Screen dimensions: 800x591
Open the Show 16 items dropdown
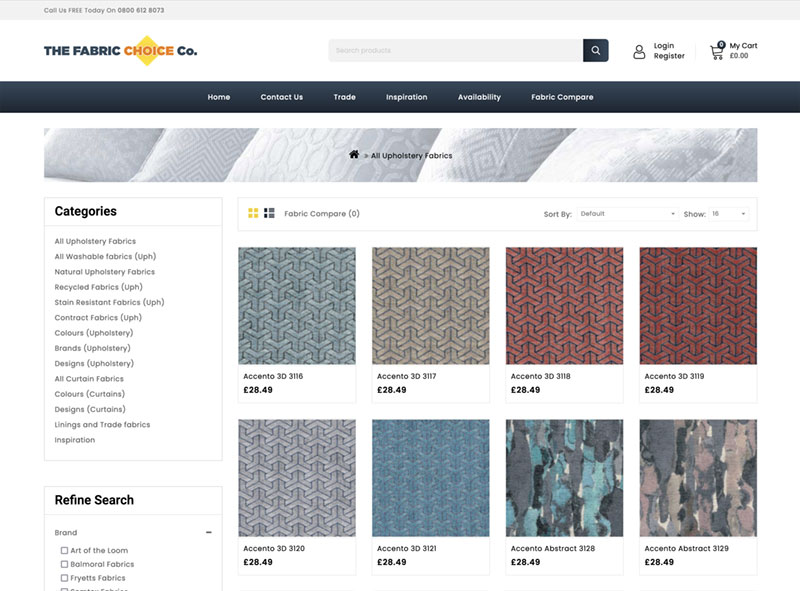pos(729,214)
